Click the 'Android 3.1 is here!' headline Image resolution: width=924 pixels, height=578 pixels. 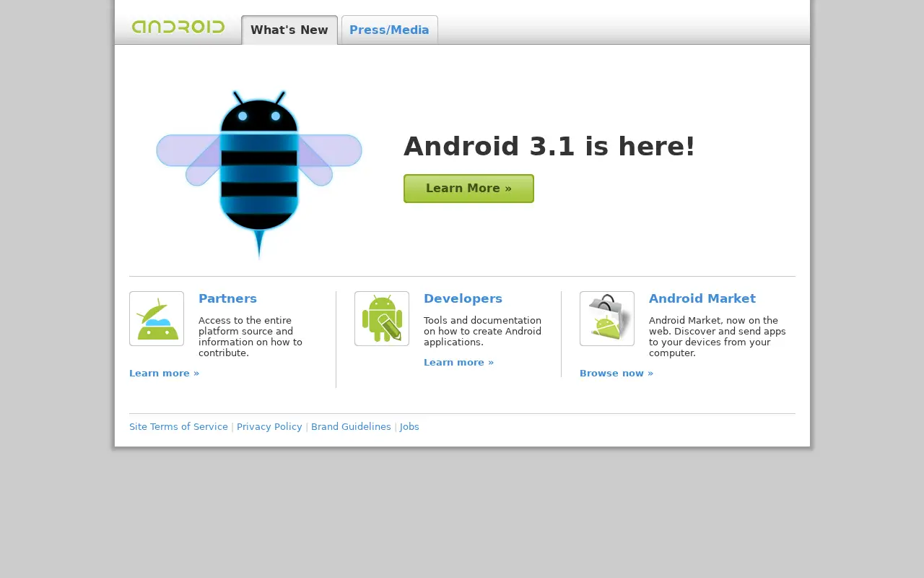point(549,147)
